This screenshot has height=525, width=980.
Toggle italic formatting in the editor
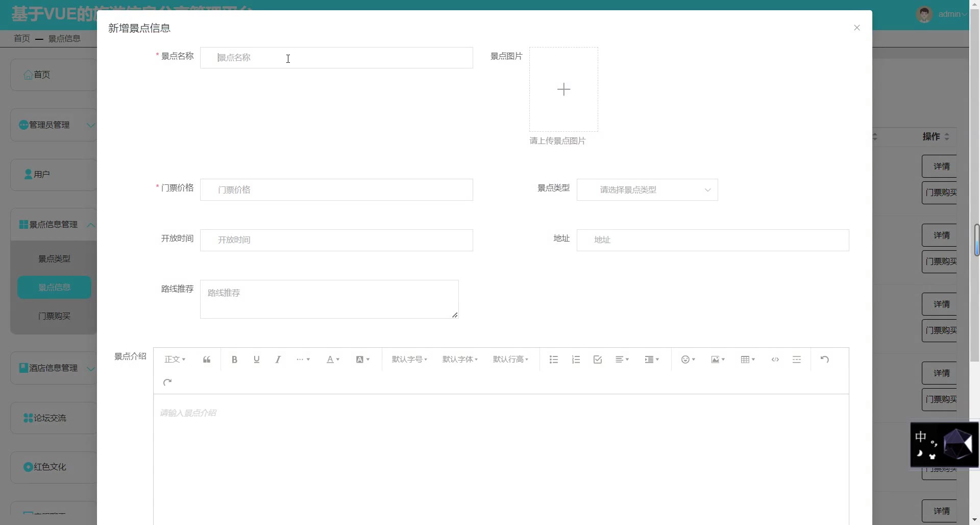click(x=278, y=360)
